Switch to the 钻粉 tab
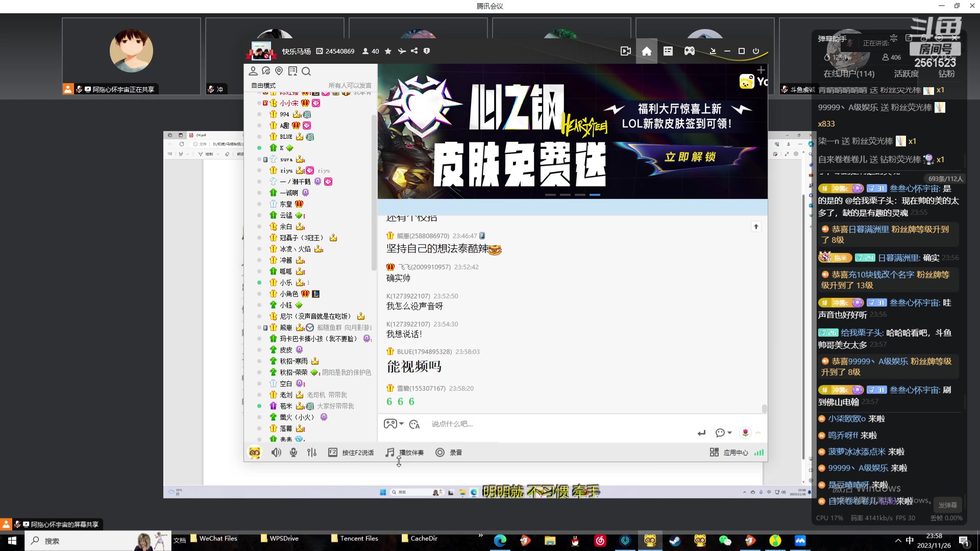Viewport: 980px width, 551px height. [946, 74]
